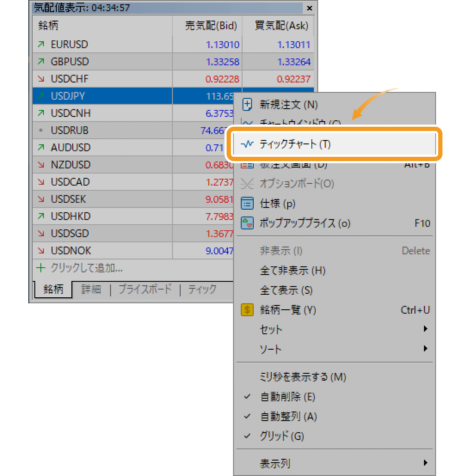Image resolution: width=473 pixels, height=476 pixels.
Task: Click the red arrow beside USDSEK
Action: [x=41, y=199]
